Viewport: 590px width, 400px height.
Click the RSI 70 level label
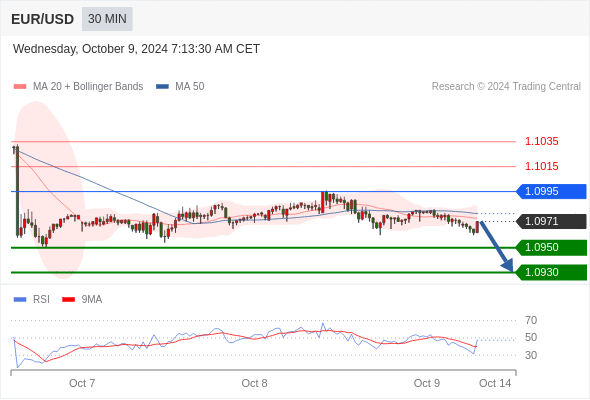click(x=531, y=321)
